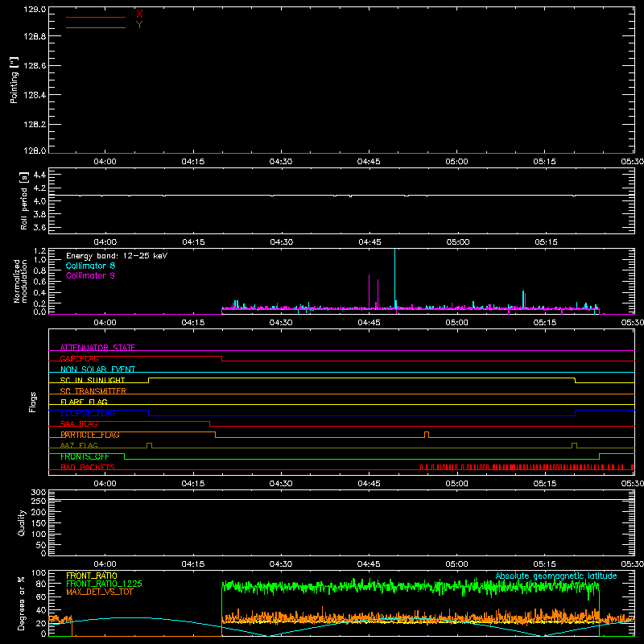Click the Quality axis title
This screenshot has width=644, height=644.
point(22,522)
